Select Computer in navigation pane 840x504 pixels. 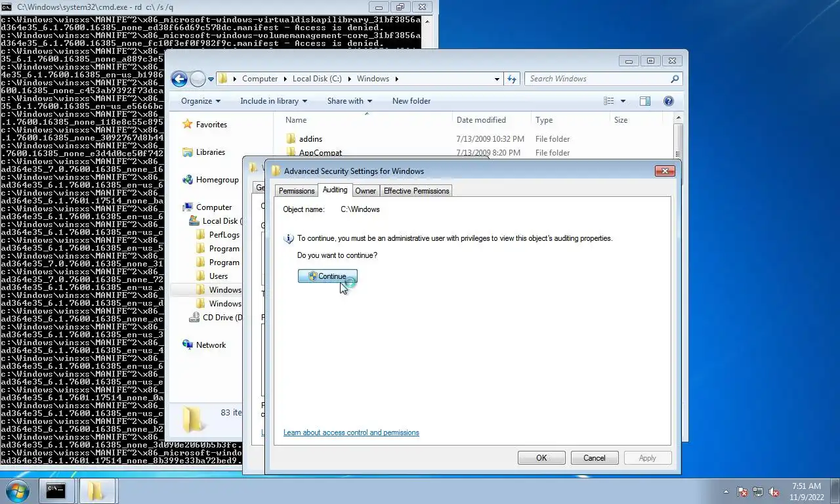pos(214,207)
